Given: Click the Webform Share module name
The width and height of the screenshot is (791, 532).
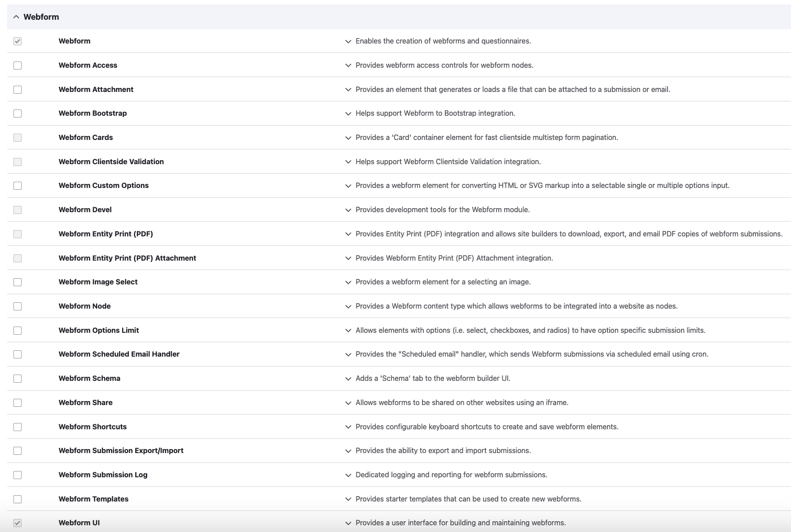Looking at the screenshot, I should [x=86, y=403].
